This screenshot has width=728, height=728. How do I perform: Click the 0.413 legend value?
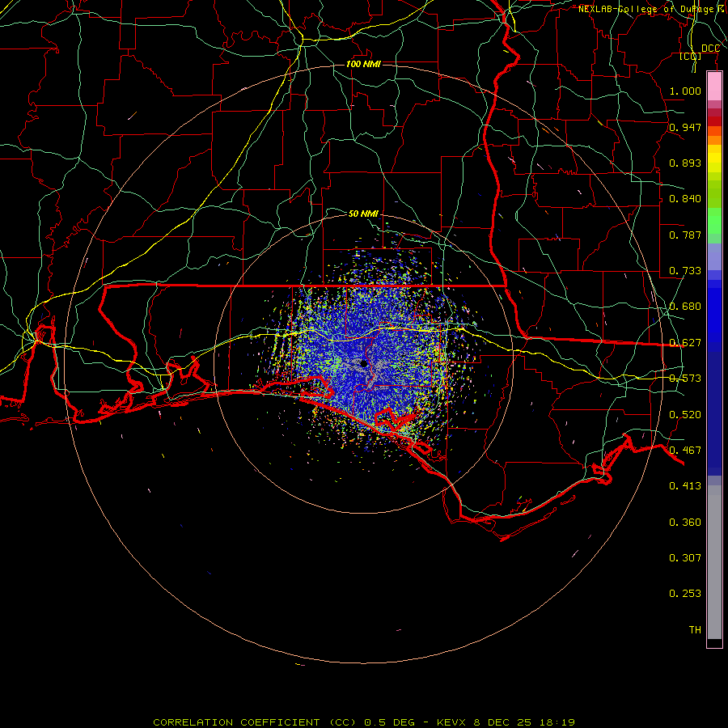pos(685,486)
